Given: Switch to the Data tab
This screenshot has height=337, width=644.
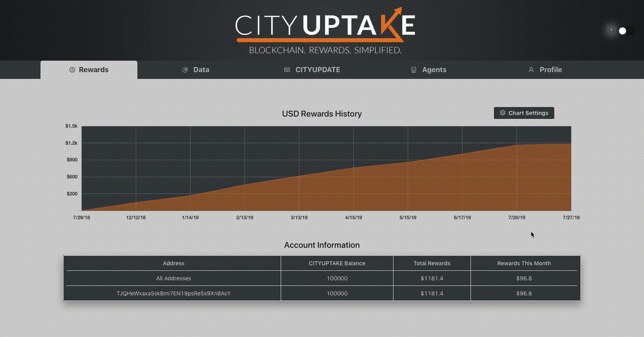Looking at the screenshot, I should coord(196,70).
